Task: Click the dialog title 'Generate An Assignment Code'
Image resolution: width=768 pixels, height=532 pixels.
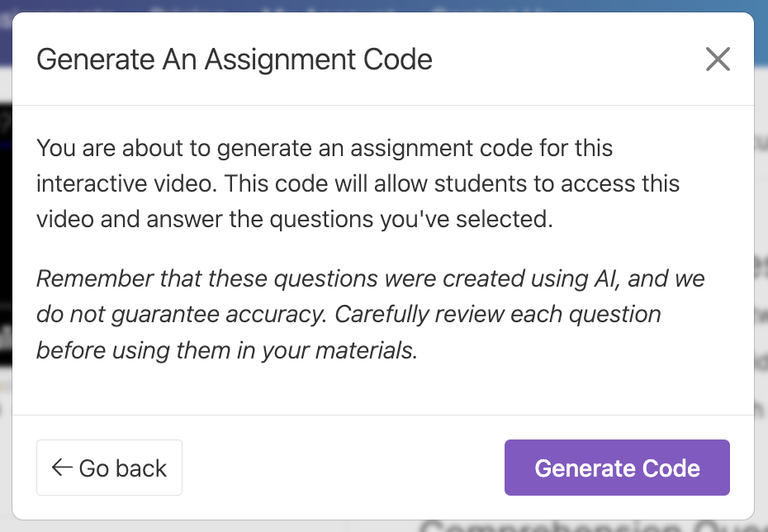Action: point(234,59)
